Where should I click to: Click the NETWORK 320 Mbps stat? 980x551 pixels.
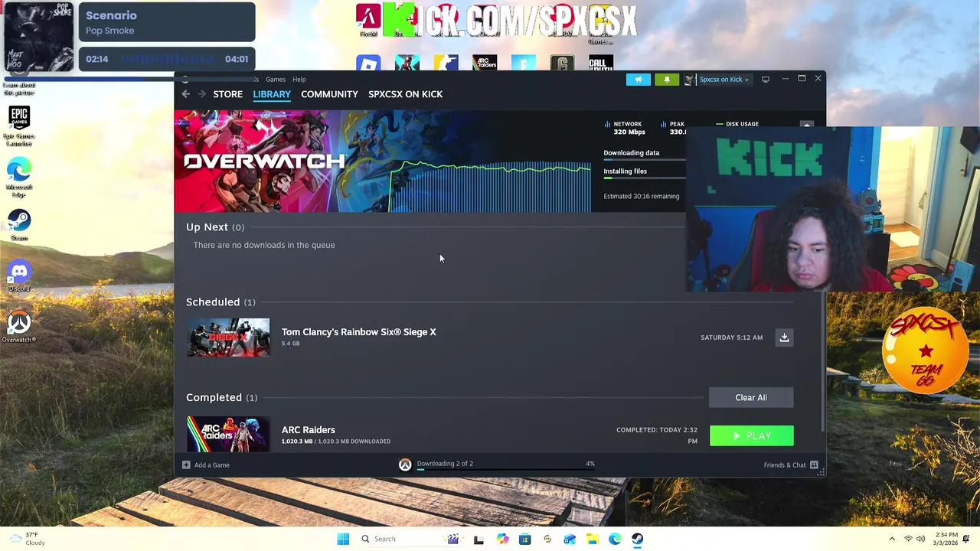(627, 128)
